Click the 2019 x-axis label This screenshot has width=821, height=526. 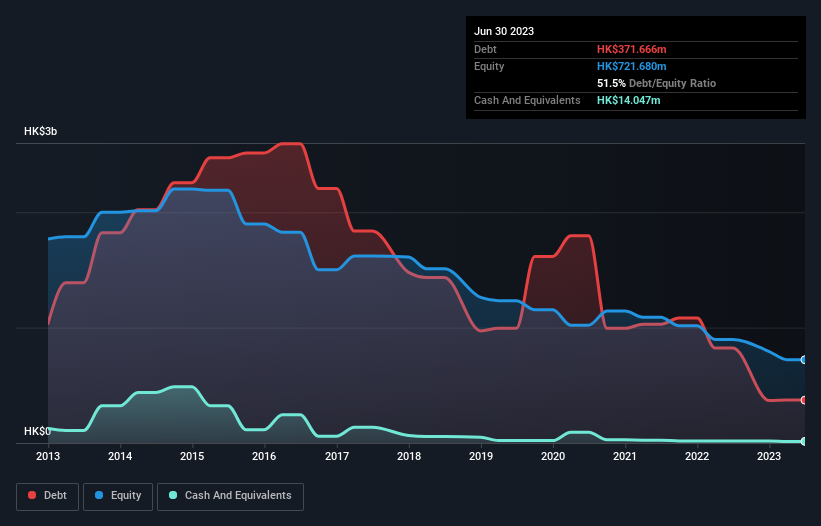481,456
